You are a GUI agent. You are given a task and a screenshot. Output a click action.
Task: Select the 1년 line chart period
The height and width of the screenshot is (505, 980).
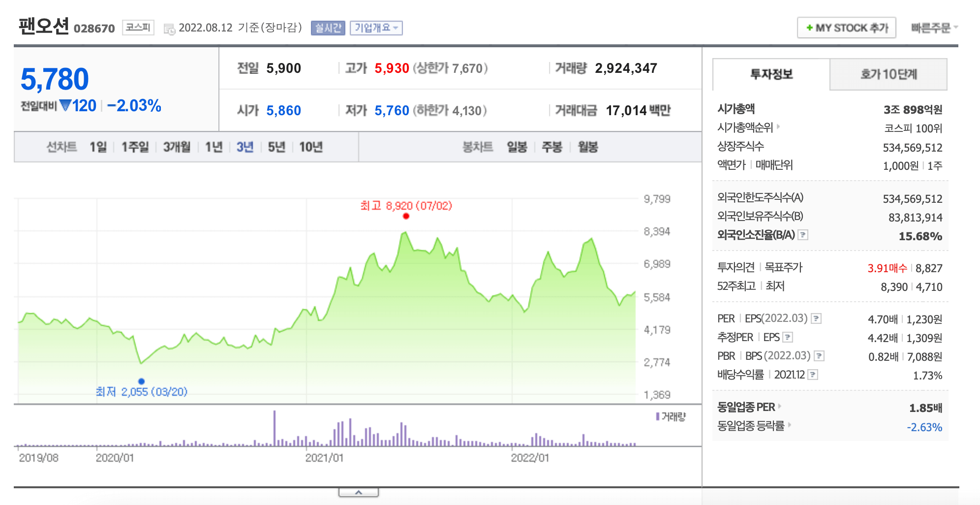pos(214,147)
